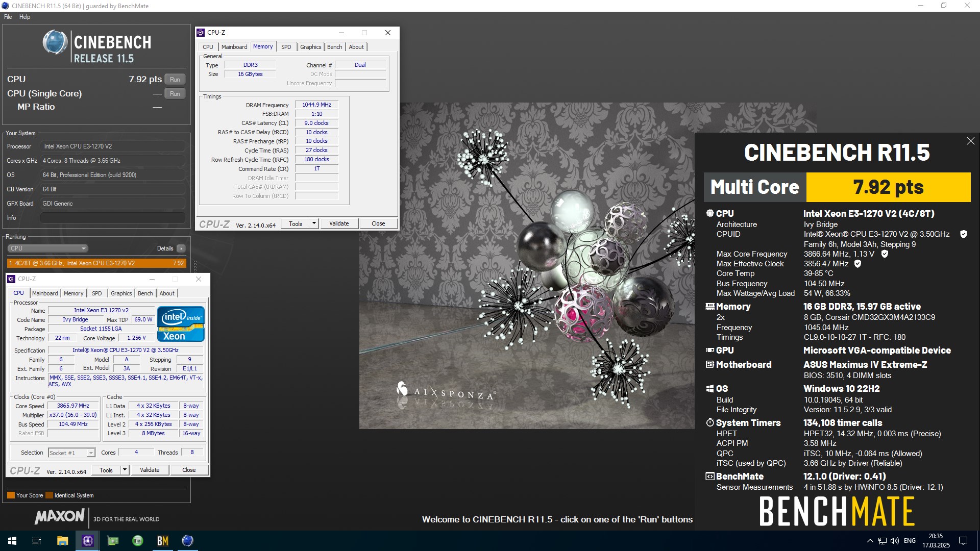Open the Task View taskbar icon

(x=37, y=541)
